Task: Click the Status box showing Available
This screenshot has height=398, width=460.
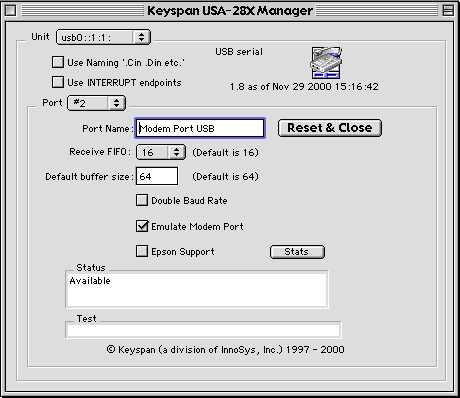Action: coord(197,289)
